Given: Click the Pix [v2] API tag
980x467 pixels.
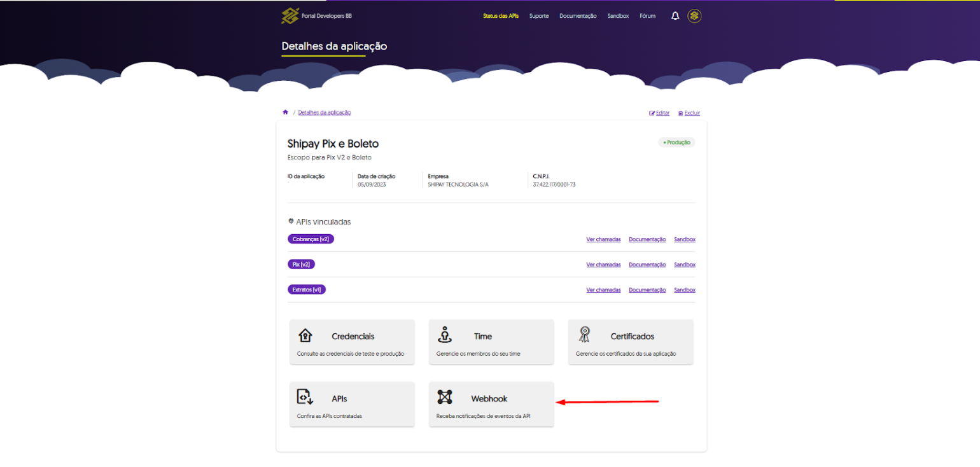Looking at the screenshot, I should coord(302,264).
